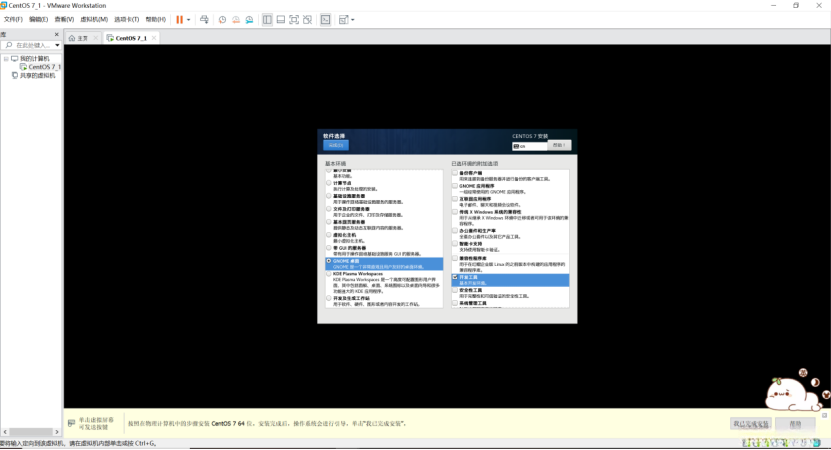Click the orange Pause VM icon

click(x=180, y=20)
